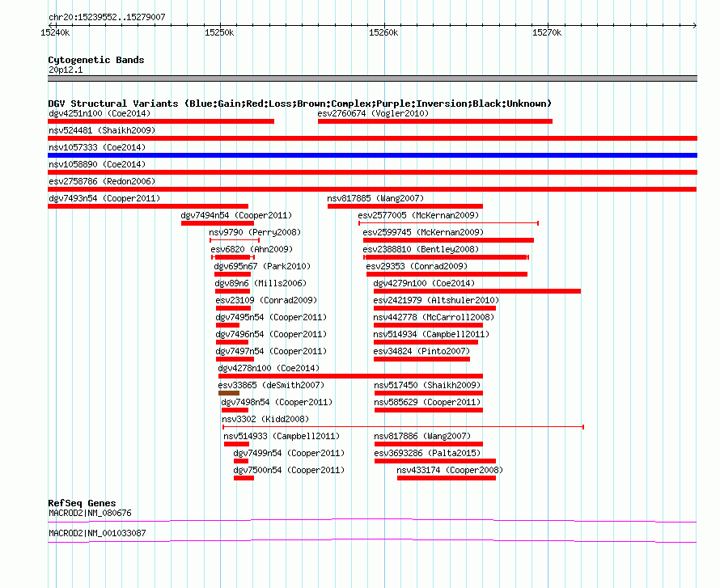Click dgv695n67 (Park2010) variant label

[262, 266]
